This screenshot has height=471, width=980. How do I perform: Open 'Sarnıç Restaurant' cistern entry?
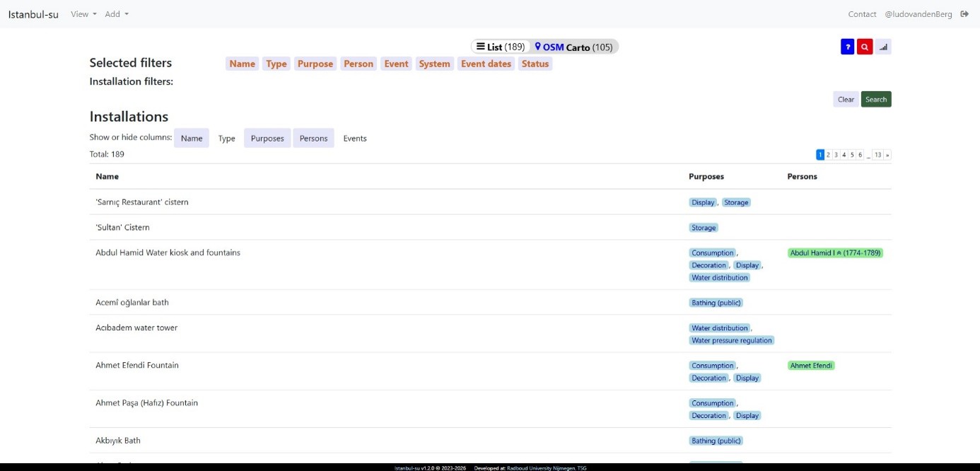tap(142, 202)
